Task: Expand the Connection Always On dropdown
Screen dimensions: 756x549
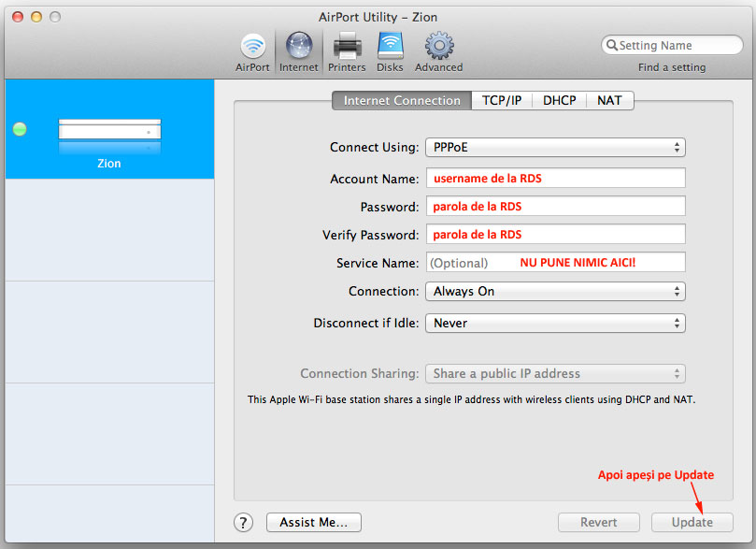Action: (x=555, y=292)
